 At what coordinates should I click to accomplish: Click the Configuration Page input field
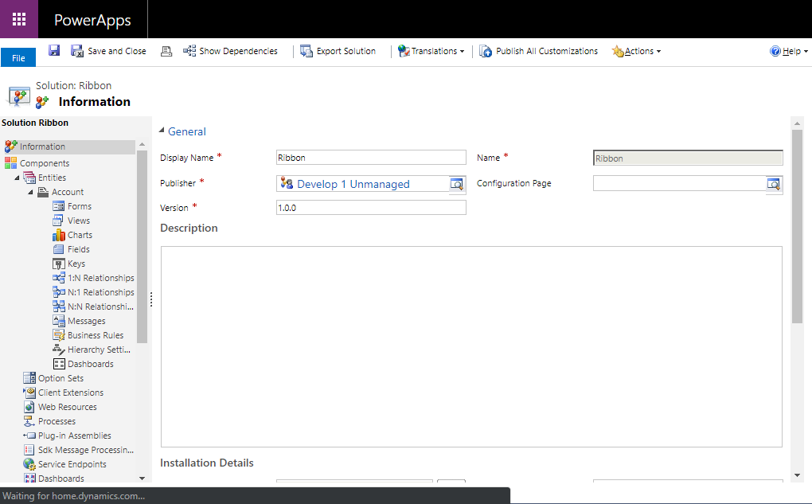tap(679, 183)
